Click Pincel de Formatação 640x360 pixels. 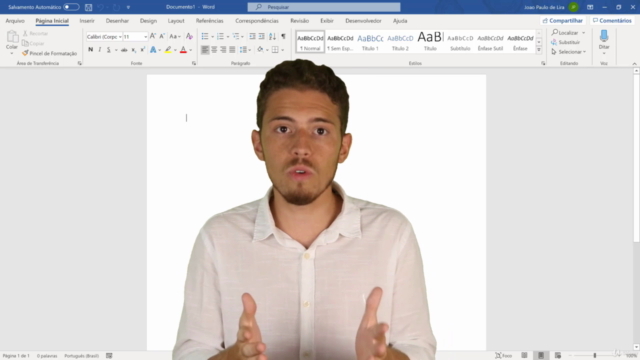(49, 53)
